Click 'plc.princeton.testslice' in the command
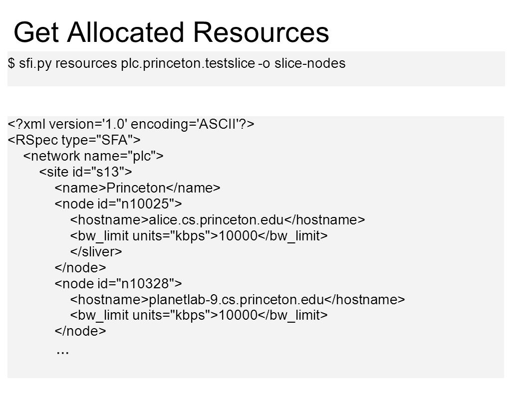The image size is (532, 399). (x=188, y=63)
